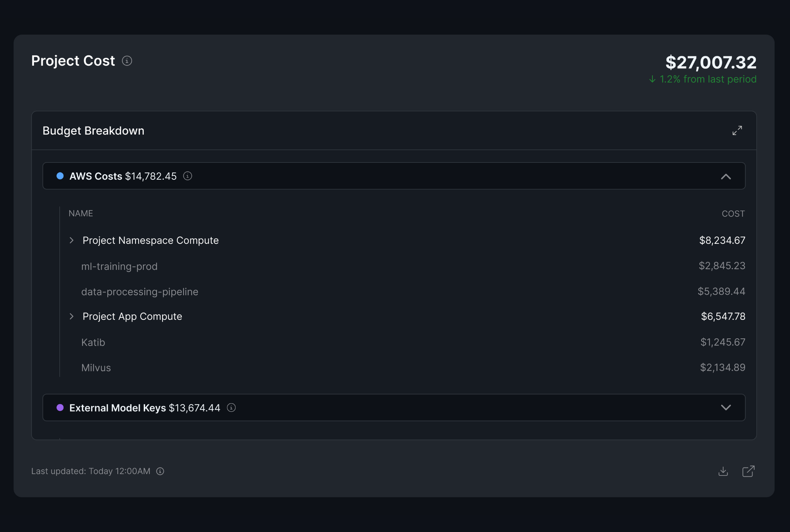Click the NAME column header

[80, 213]
